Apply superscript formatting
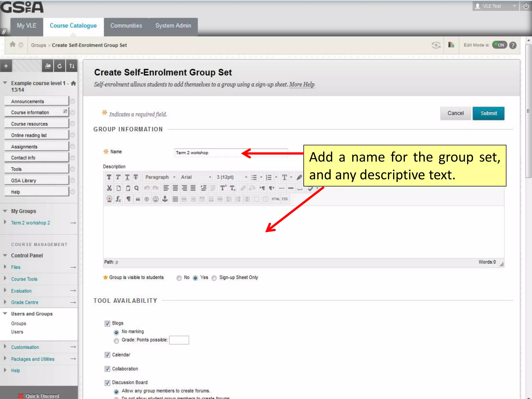 (223, 188)
